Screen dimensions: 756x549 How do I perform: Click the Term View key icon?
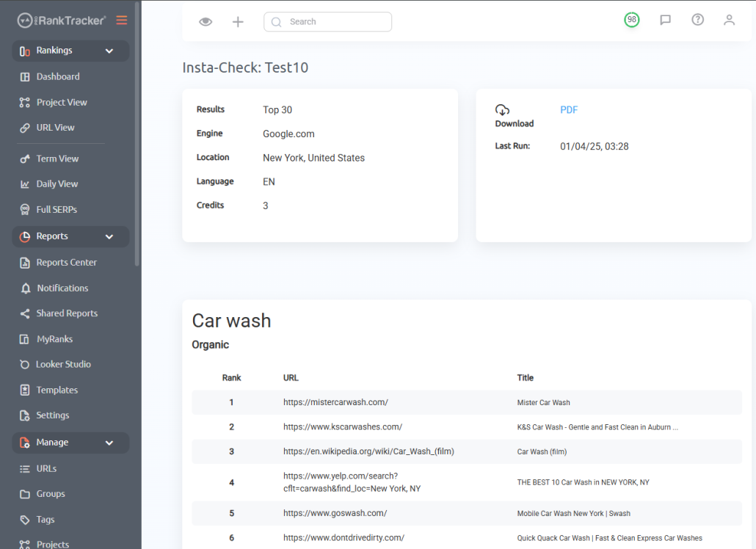pyautogui.click(x=25, y=159)
